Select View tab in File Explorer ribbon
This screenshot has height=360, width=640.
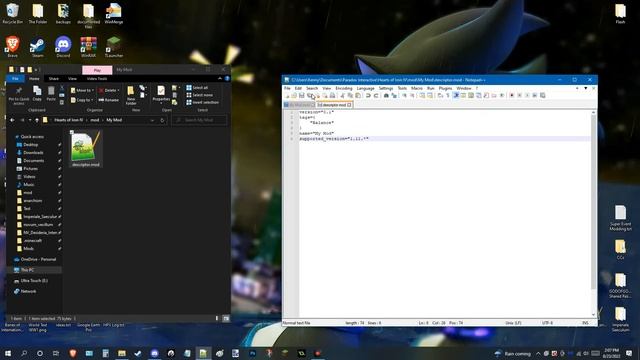[x=72, y=78]
